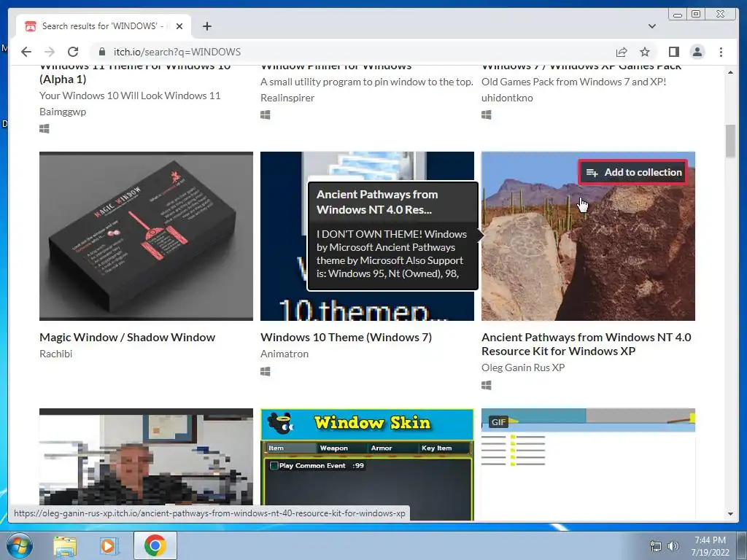The width and height of the screenshot is (747, 560).
Task: Launch Windows Media Player from taskbar
Action: (x=109, y=545)
